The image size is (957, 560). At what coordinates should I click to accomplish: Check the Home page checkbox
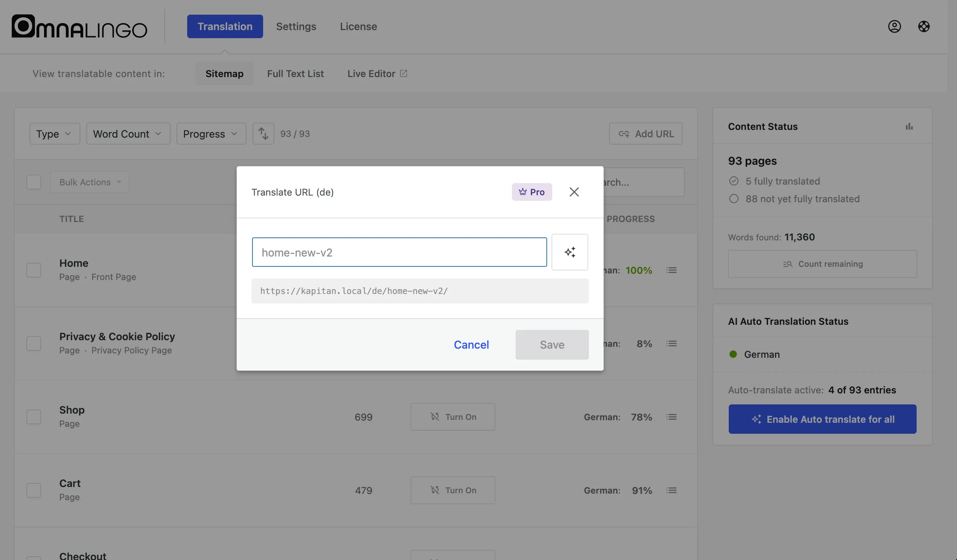click(34, 270)
